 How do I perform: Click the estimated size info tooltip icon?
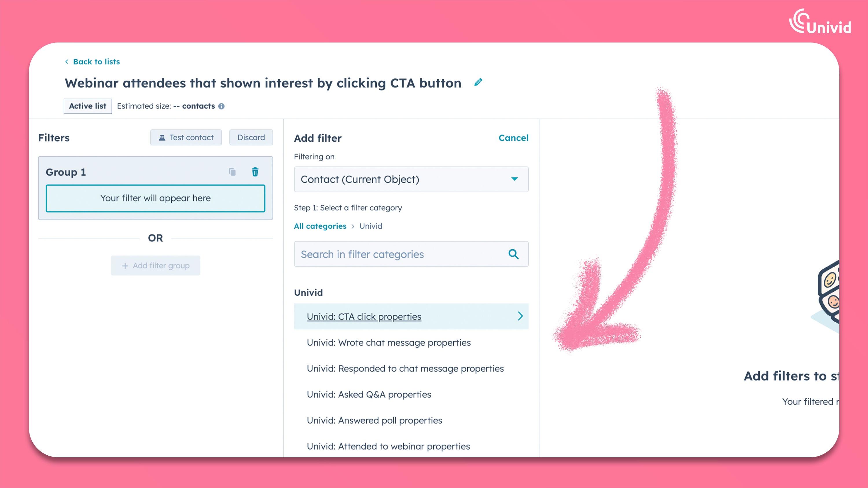tap(220, 106)
